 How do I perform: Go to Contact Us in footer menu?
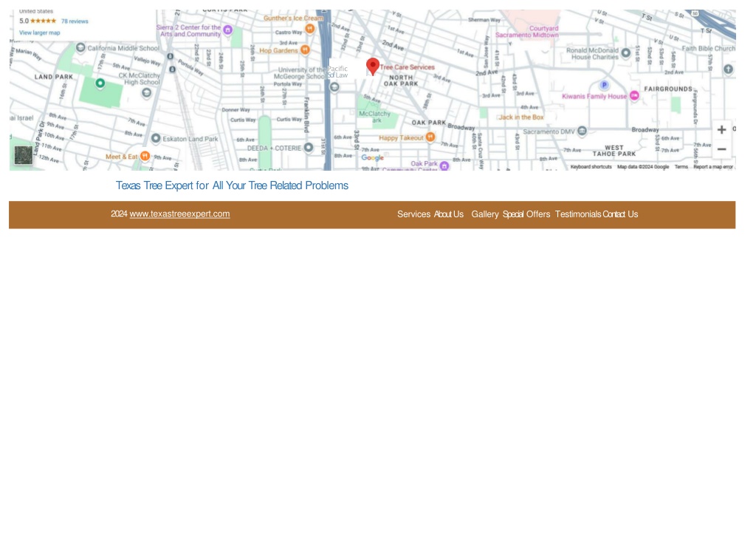(x=620, y=214)
